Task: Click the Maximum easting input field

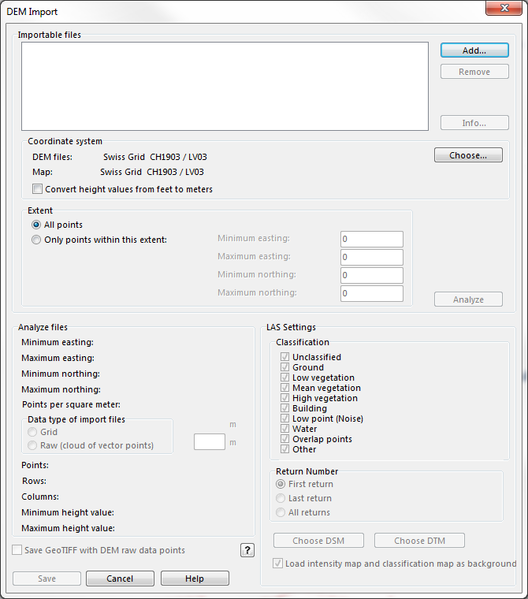Action: click(x=371, y=257)
